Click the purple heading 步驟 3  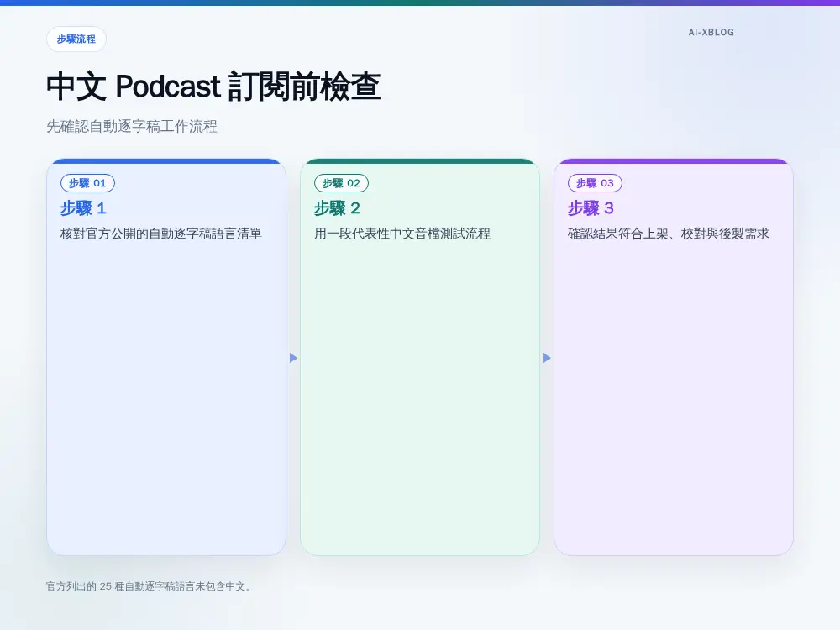point(591,207)
